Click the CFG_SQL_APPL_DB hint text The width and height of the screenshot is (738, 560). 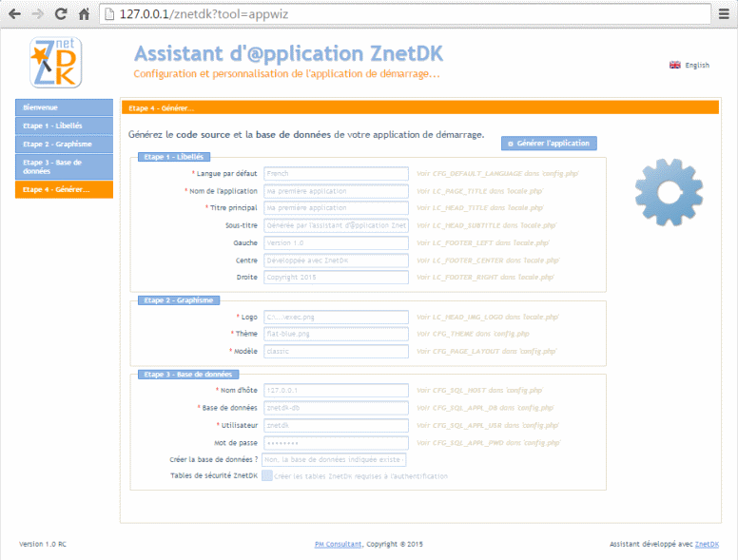pyautogui.click(x=485, y=408)
